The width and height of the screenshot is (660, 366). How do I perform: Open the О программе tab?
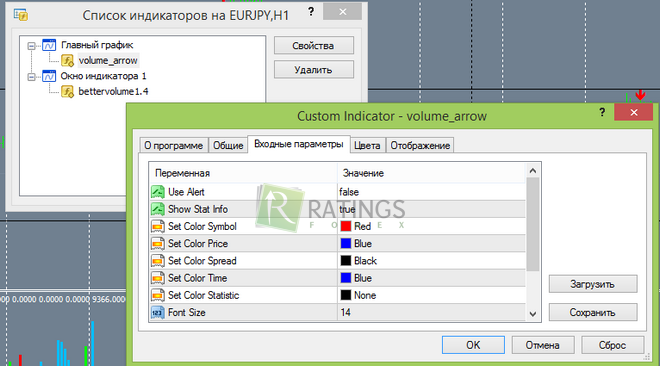[173, 146]
